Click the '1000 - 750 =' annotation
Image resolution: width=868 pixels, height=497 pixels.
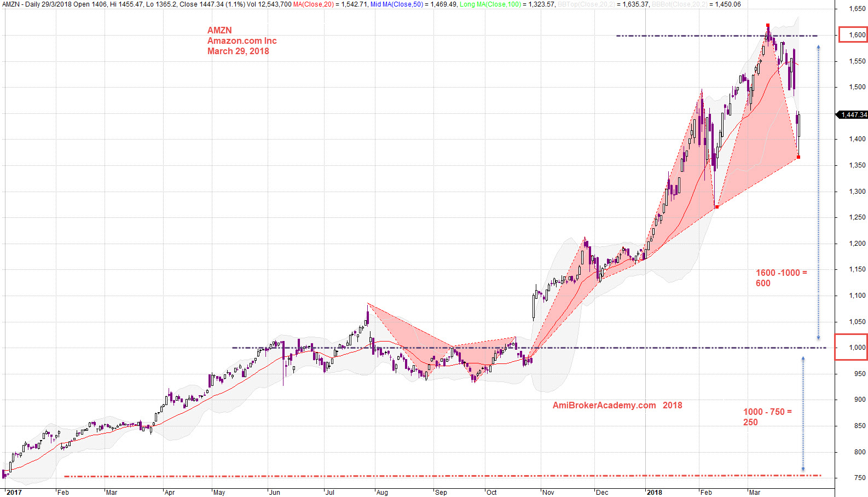[767, 412]
